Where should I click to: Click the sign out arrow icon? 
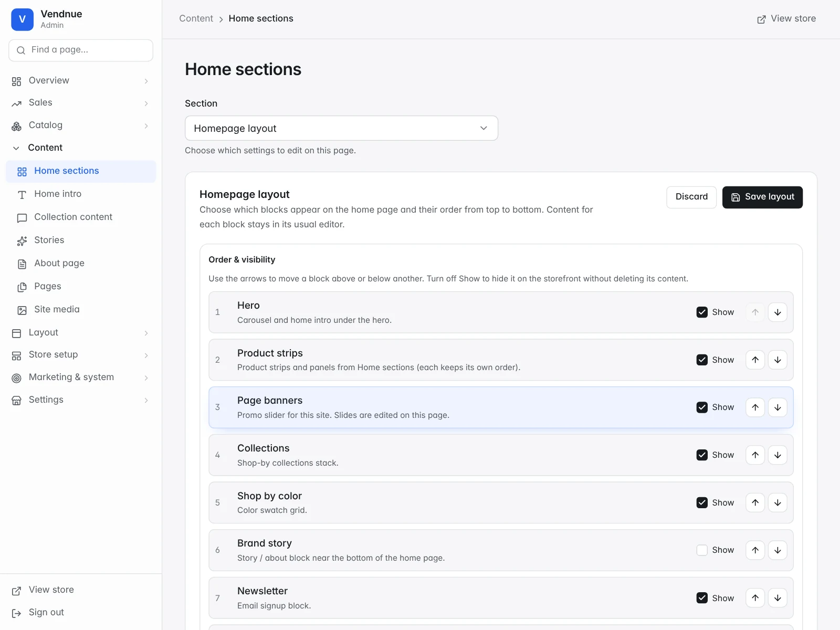[x=17, y=613]
